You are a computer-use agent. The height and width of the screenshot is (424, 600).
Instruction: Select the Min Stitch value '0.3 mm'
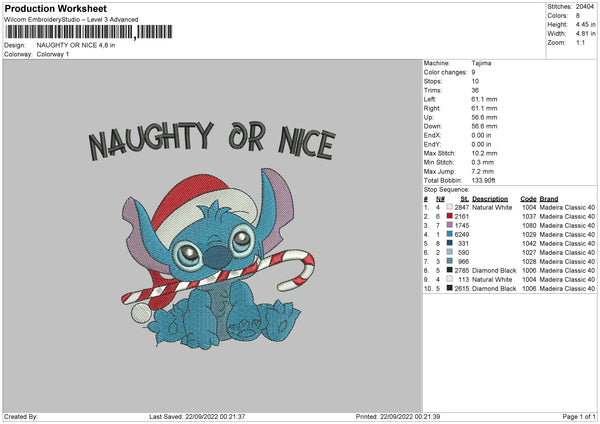pos(483,162)
